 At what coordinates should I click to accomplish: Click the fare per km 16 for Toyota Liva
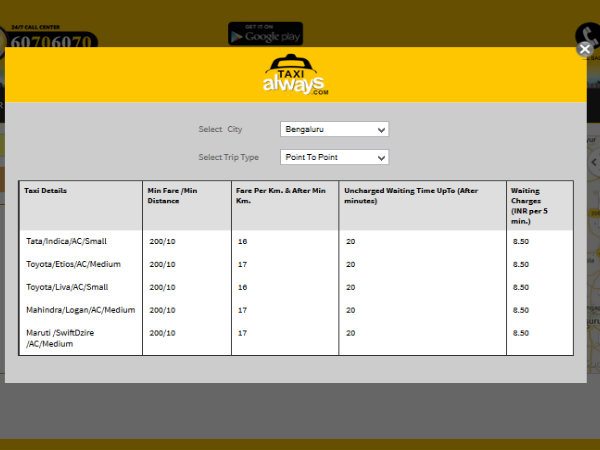tap(242, 287)
